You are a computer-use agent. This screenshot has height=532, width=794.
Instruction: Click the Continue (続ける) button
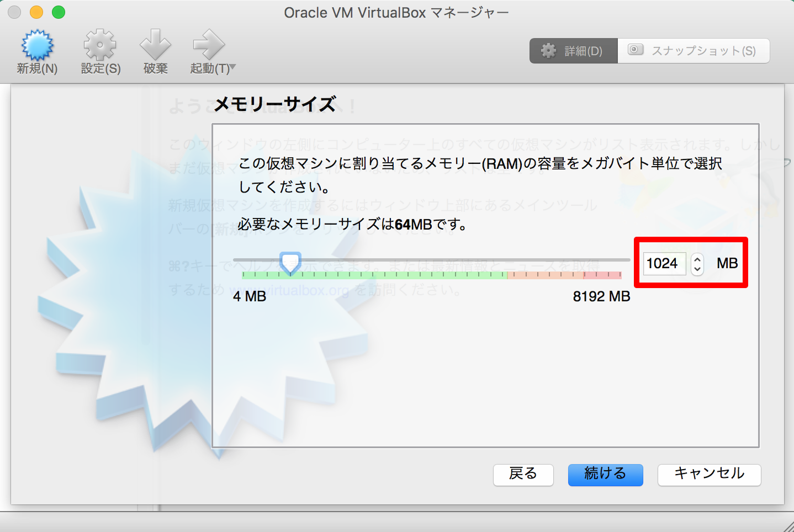click(x=605, y=474)
